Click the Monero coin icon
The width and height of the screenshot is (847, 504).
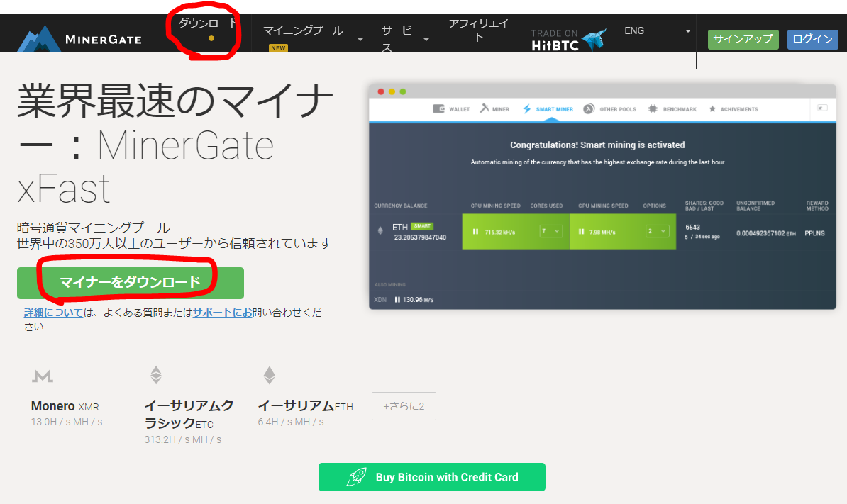coord(43,376)
